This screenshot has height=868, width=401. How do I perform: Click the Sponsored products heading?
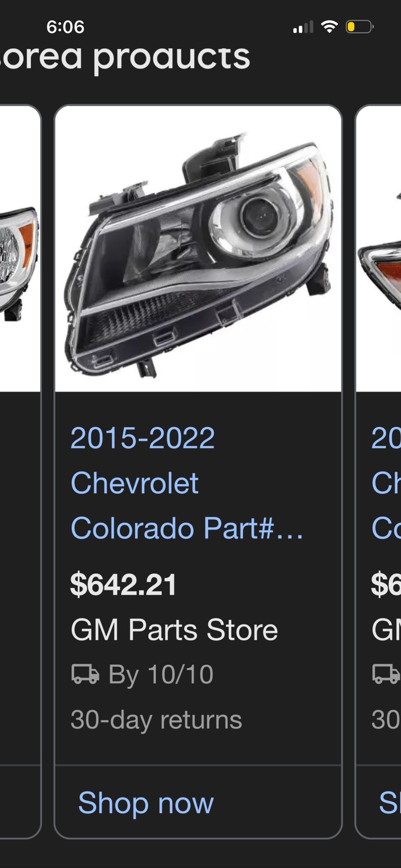pos(125,58)
